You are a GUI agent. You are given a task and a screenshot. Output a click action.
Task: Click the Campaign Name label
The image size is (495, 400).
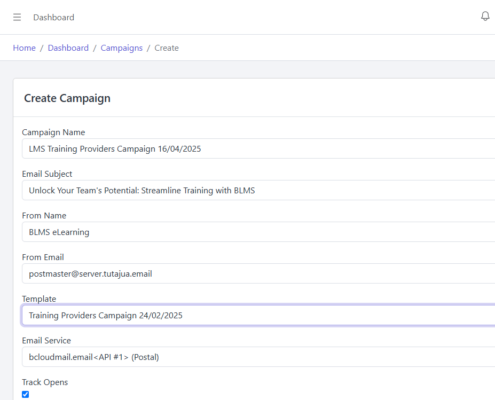point(53,132)
